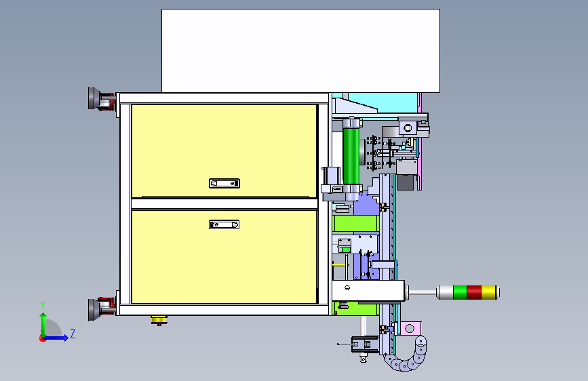This screenshot has width=588, height=381.
Task: Select the green vertical cylinder
Action: point(351,156)
